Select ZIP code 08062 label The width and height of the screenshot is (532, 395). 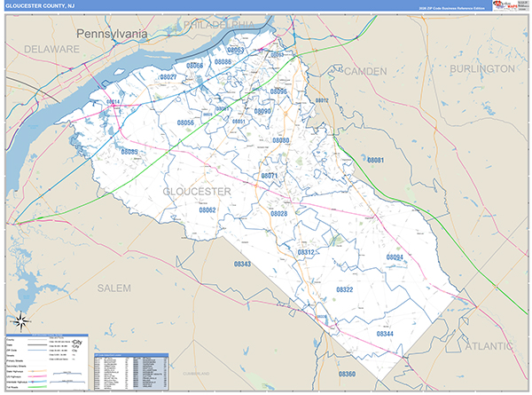click(x=207, y=210)
